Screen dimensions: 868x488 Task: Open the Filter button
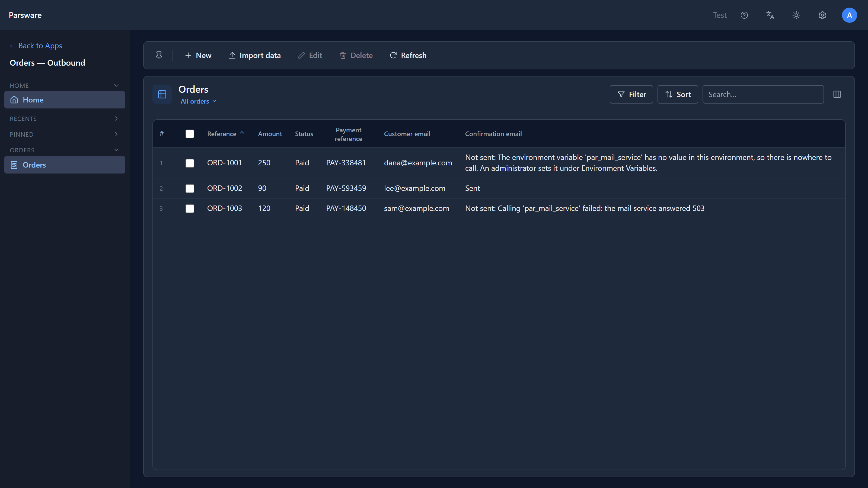pyautogui.click(x=631, y=94)
